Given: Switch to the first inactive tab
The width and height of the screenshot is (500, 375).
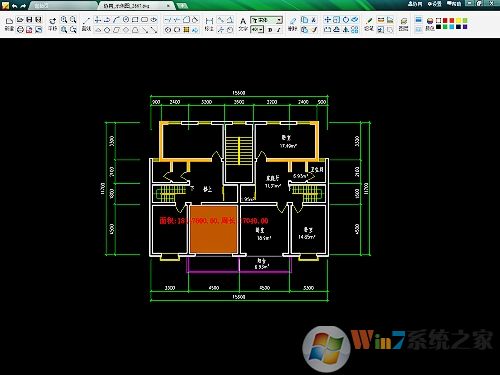Looking at the screenshot, I should tap(62, 6).
